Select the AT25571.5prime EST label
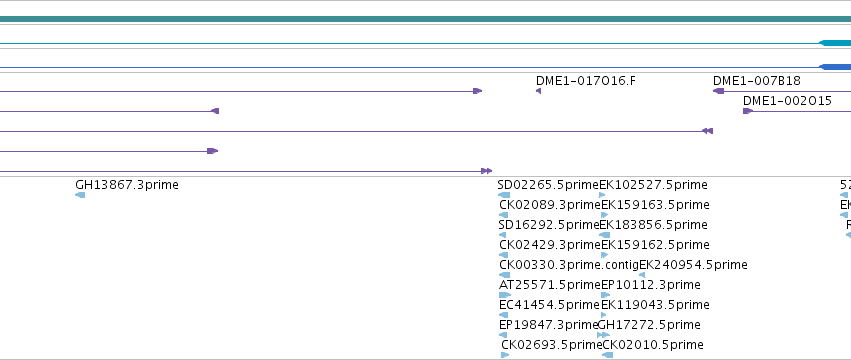 coord(550,285)
